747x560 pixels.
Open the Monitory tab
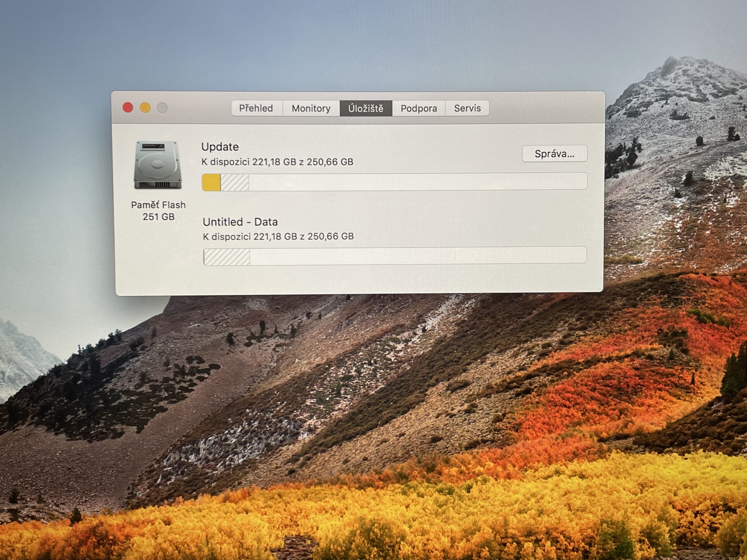click(311, 108)
